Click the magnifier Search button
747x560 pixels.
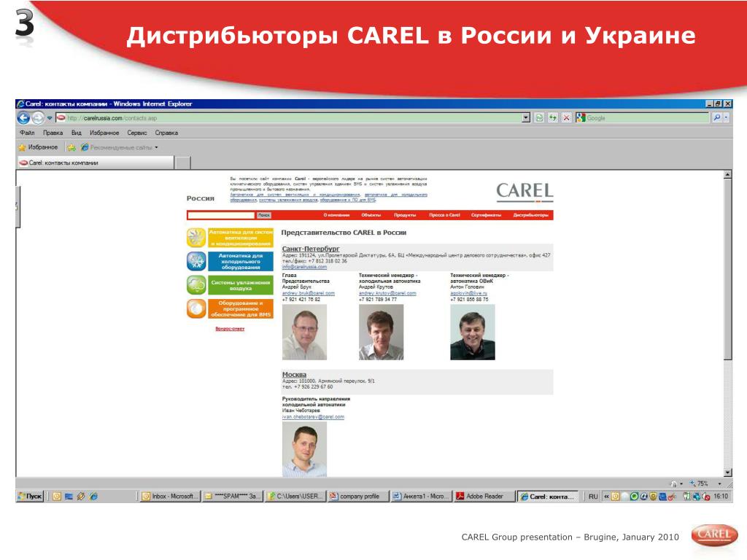pos(716,117)
